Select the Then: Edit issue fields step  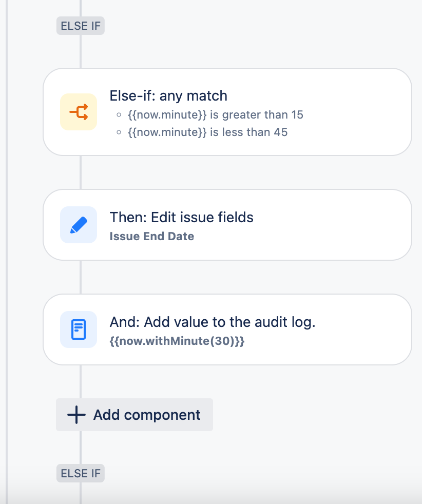pyautogui.click(x=227, y=225)
